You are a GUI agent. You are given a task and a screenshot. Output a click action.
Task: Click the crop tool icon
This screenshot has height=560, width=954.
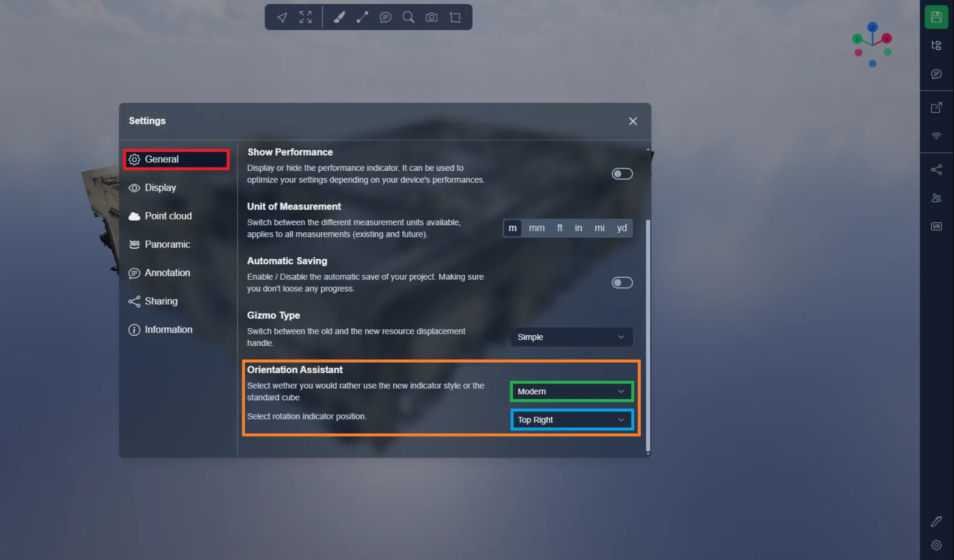tap(455, 17)
